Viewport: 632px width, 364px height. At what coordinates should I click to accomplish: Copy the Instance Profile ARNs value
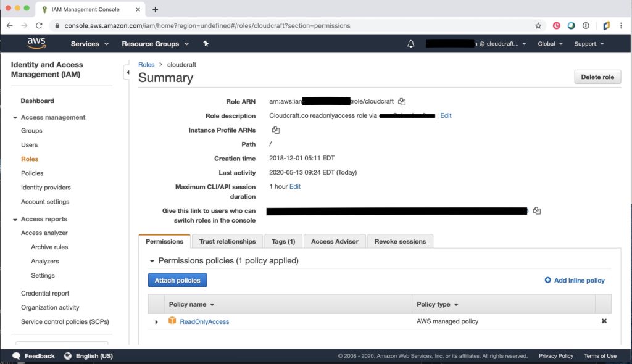click(276, 130)
